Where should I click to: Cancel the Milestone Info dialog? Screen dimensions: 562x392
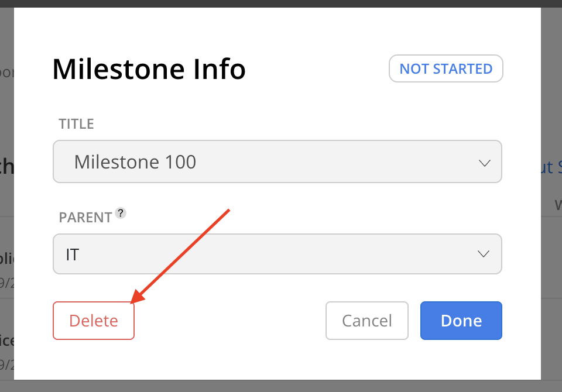[367, 321]
